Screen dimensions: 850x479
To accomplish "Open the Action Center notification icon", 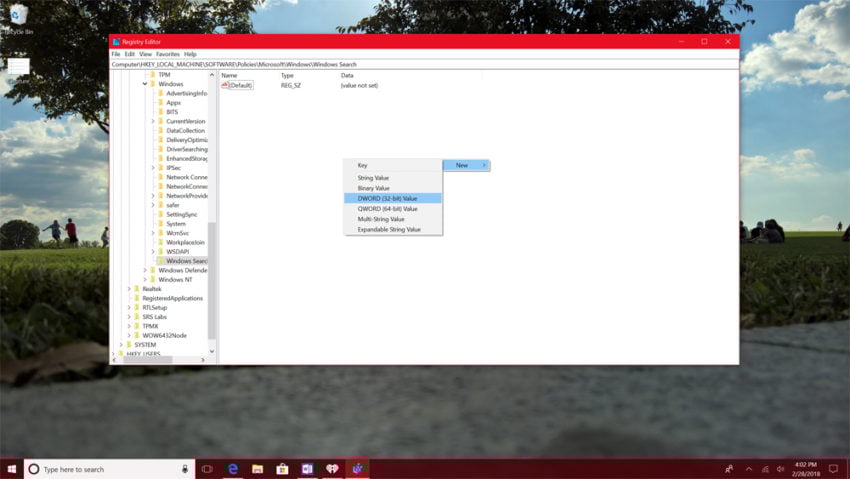I will (x=833, y=469).
